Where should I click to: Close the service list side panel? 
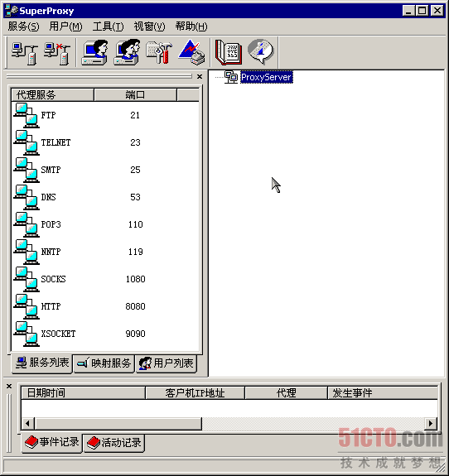pos(200,76)
